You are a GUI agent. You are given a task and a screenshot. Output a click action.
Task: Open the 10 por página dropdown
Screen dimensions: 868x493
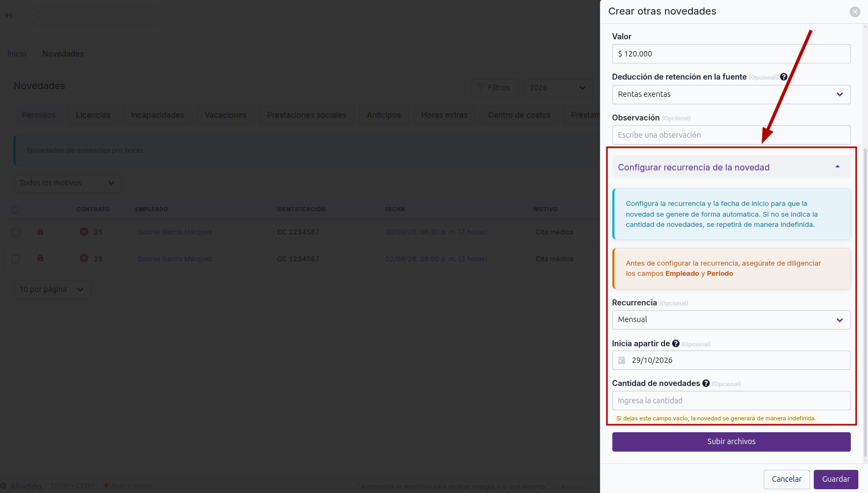tap(52, 289)
